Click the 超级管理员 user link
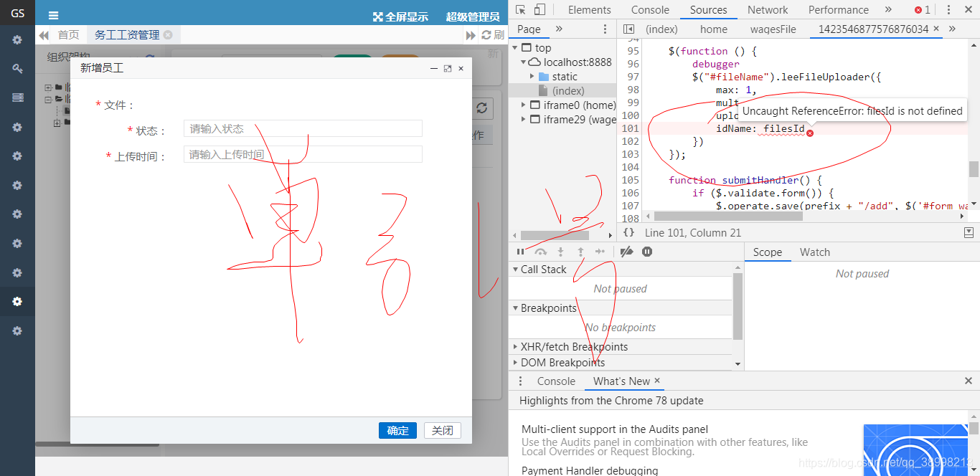 [473, 16]
